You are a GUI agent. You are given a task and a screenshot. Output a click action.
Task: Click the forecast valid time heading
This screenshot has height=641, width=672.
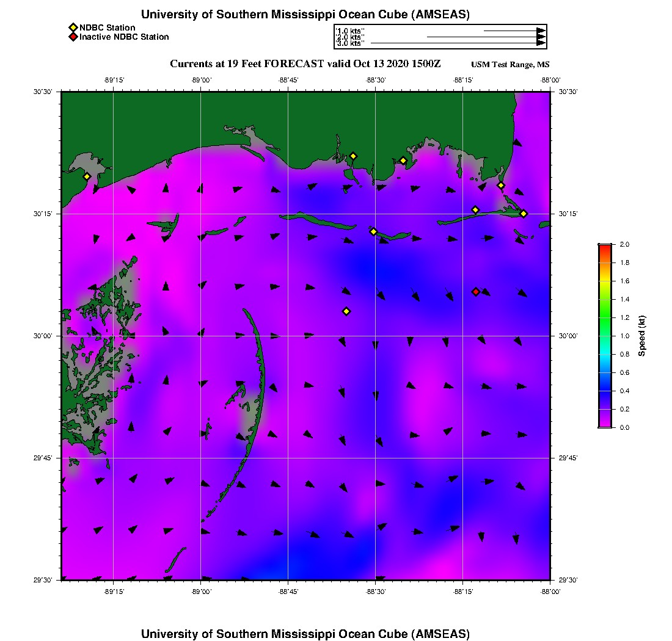tap(305, 64)
